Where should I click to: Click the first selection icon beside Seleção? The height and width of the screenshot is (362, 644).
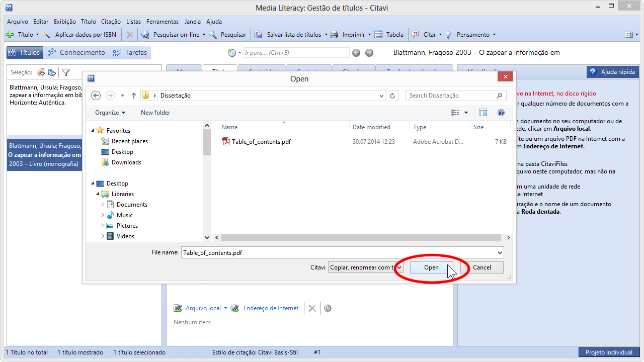(x=41, y=72)
